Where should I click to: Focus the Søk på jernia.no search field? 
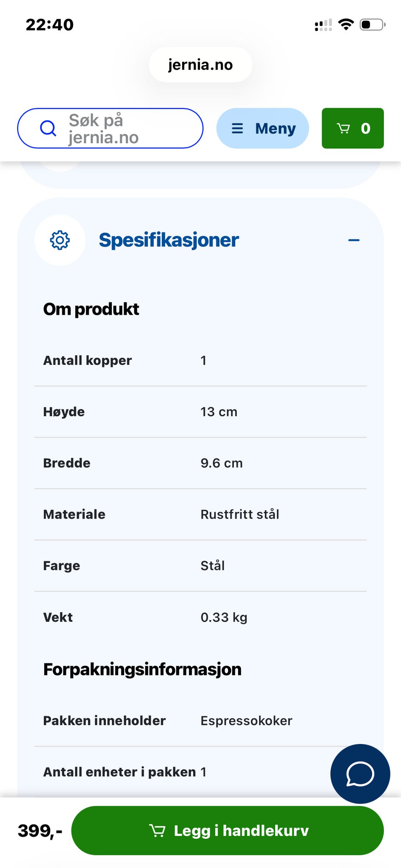pyautogui.click(x=110, y=128)
